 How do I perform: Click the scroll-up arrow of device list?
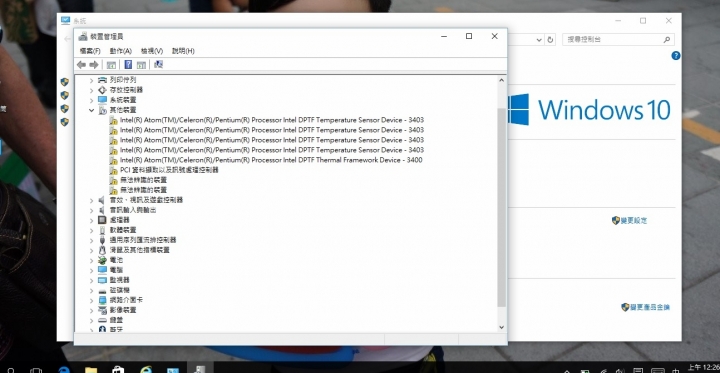pos(501,80)
